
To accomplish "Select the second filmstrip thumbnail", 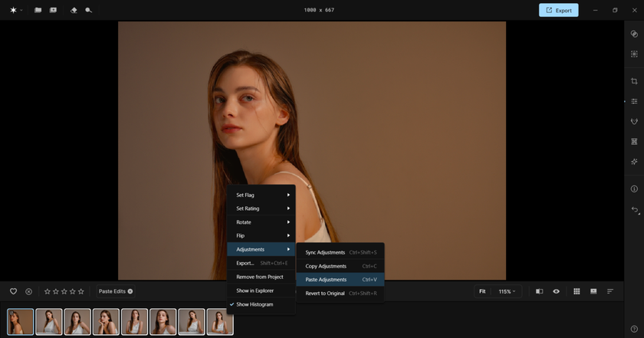I will (x=49, y=322).
